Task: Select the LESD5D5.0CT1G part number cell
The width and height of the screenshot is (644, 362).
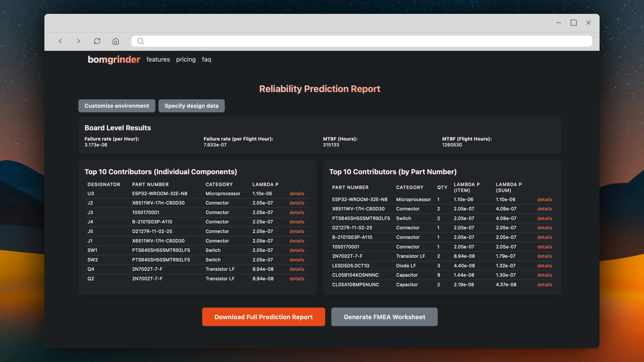Action: [350, 266]
